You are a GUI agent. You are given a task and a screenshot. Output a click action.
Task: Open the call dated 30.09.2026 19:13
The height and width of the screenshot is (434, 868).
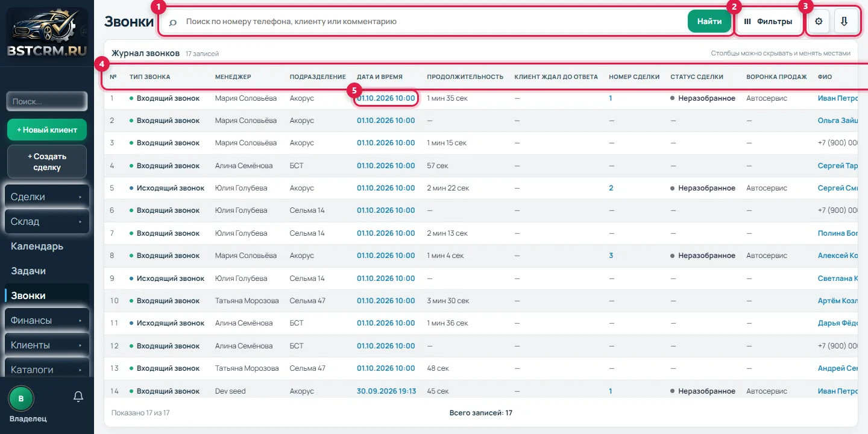[x=386, y=391]
